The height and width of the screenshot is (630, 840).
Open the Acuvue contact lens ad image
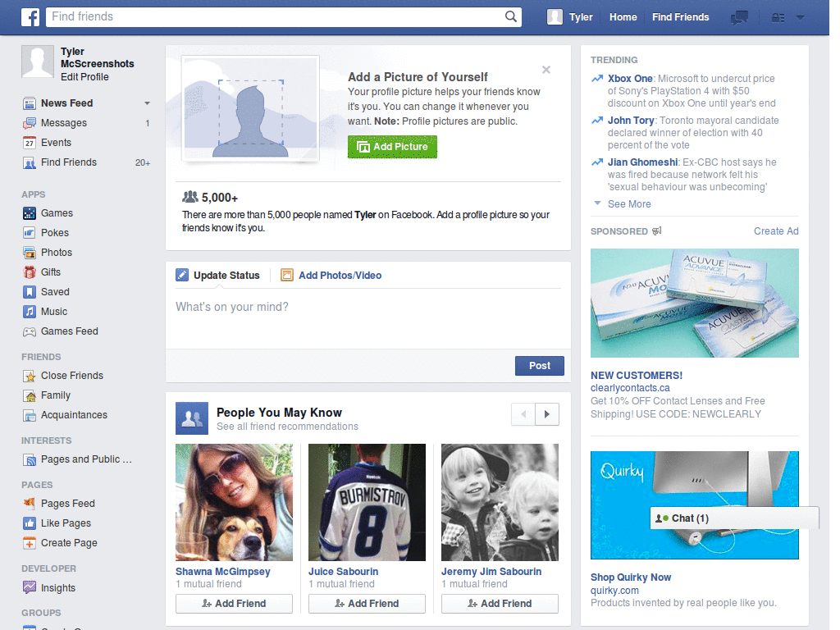[694, 304]
